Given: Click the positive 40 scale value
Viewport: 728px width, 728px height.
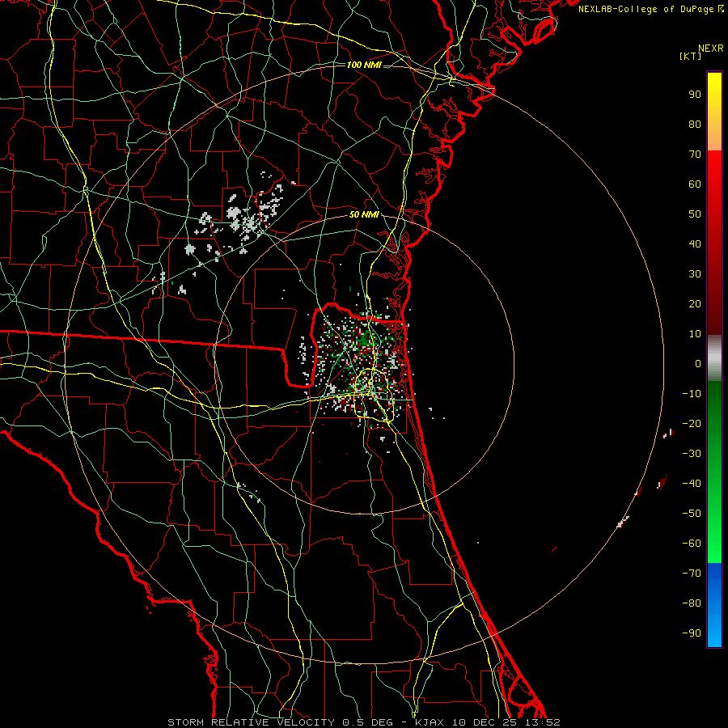Looking at the screenshot, I should click(x=695, y=243).
